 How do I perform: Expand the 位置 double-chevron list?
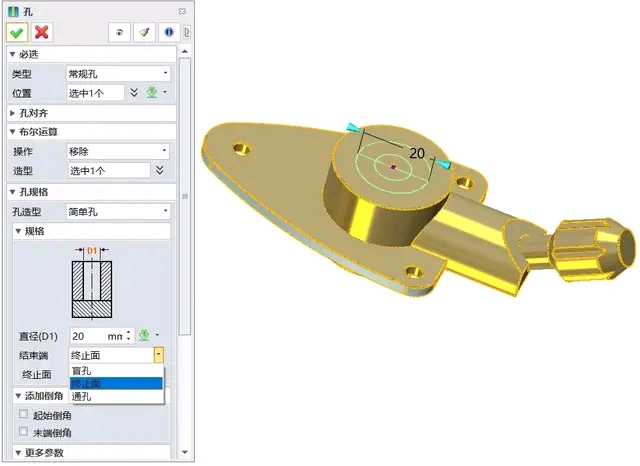(134, 93)
